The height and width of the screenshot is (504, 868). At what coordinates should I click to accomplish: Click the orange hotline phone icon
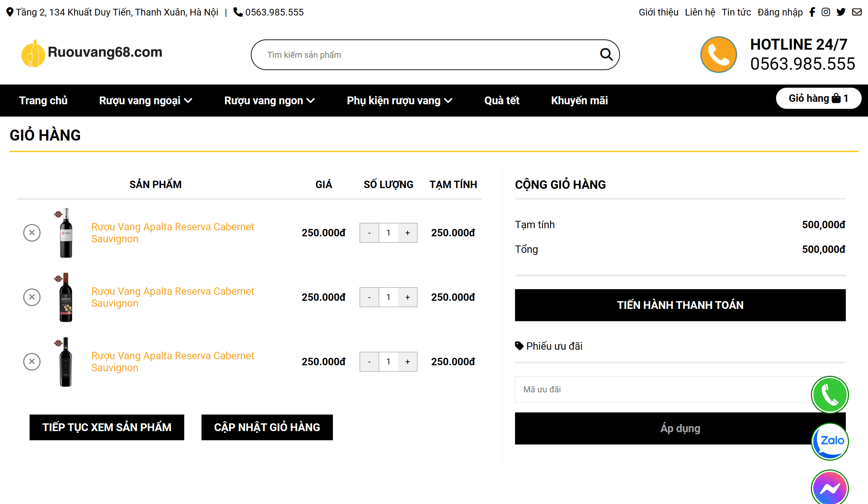tap(718, 55)
